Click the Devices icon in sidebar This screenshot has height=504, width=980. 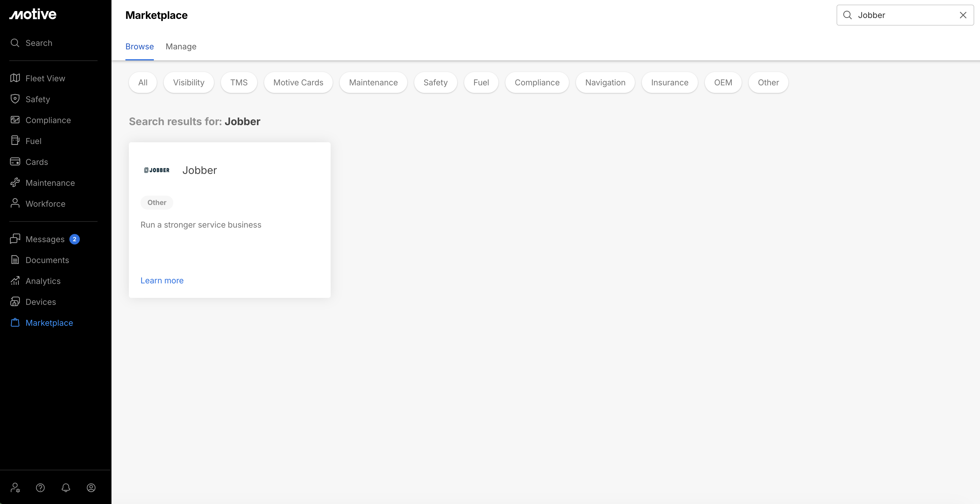(x=15, y=302)
